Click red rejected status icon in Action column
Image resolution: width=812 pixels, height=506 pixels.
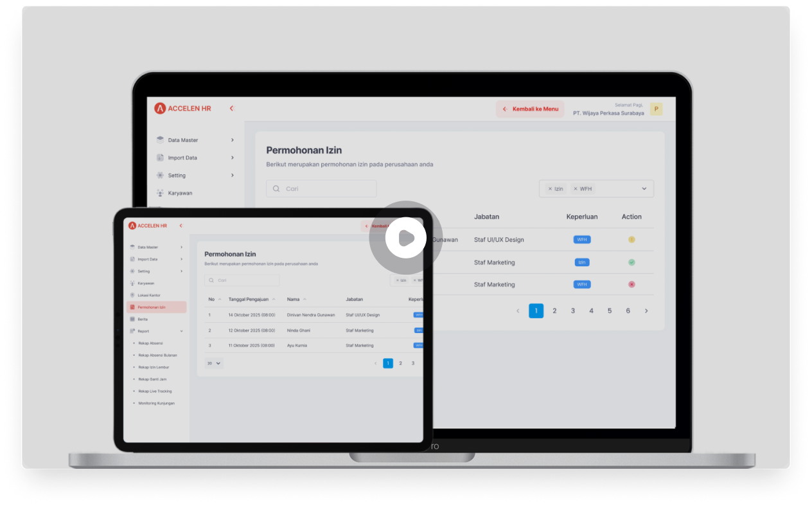click(x=631, y=284)
